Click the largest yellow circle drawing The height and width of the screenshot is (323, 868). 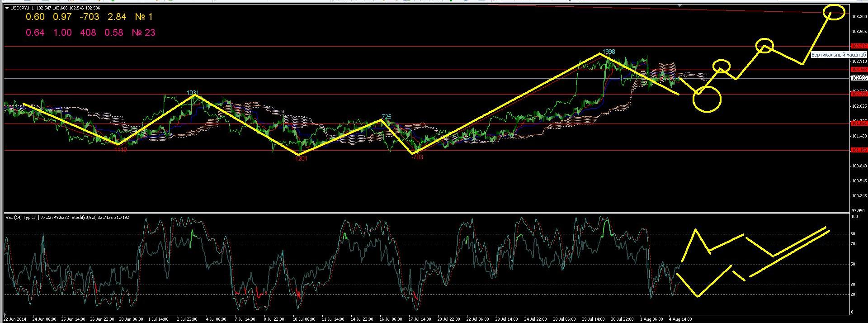pyautogui.click(x=707, y=99)
